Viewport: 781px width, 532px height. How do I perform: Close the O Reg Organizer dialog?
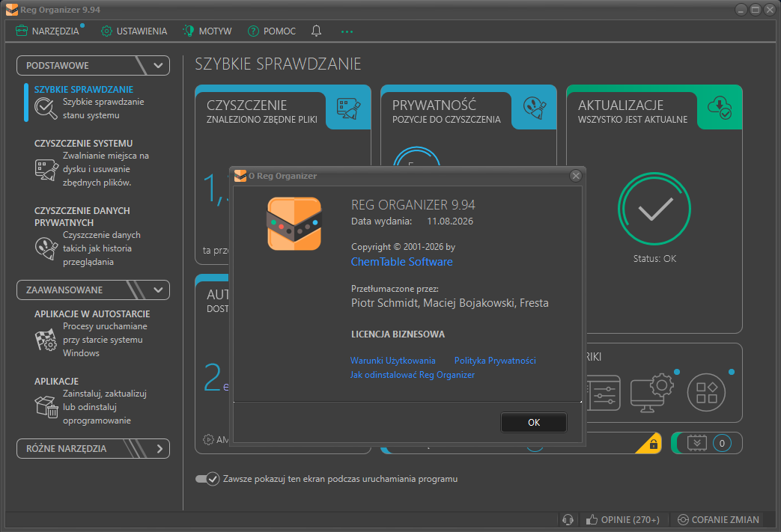tap(576, 176)
